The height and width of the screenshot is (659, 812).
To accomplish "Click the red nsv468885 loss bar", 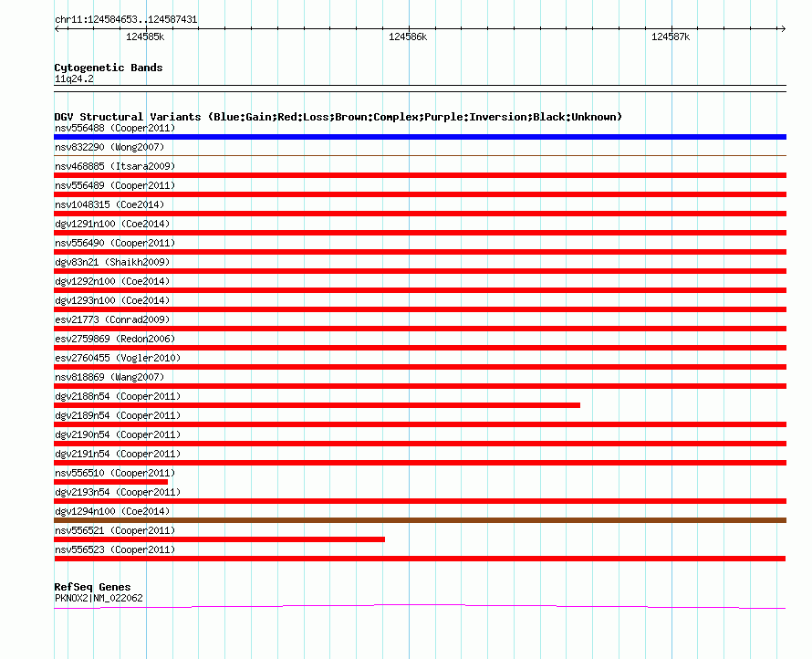I will (420, 175).
